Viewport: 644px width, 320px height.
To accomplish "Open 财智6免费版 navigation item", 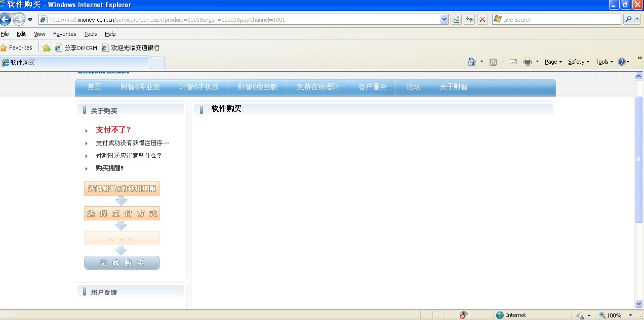I will (x=258, y=87).
